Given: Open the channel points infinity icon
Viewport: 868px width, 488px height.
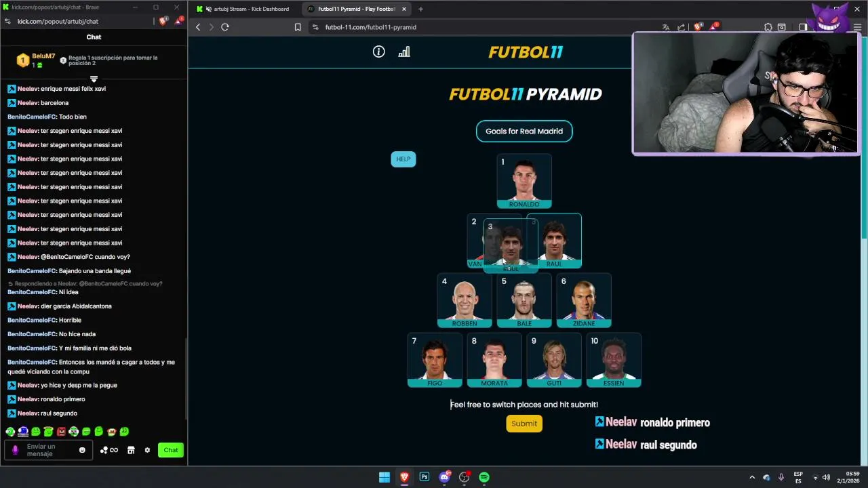Looking at the screenshot, I should tap(109, 450).
